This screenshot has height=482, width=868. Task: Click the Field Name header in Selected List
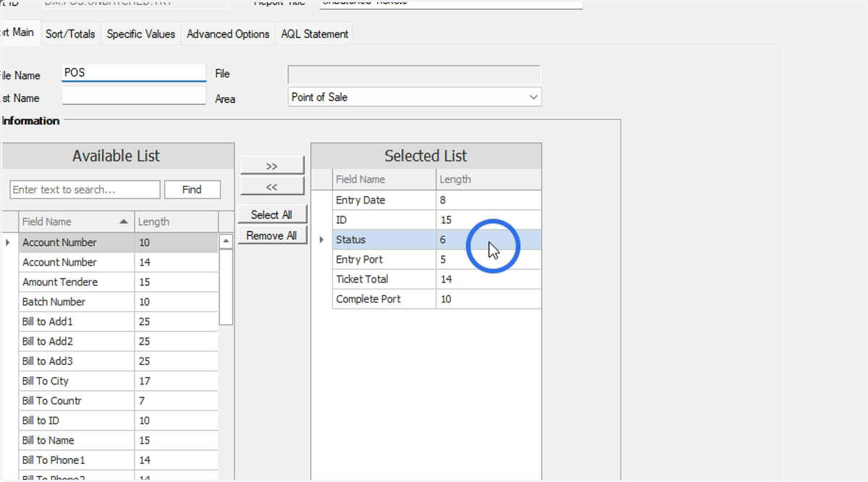coord(384,179)
